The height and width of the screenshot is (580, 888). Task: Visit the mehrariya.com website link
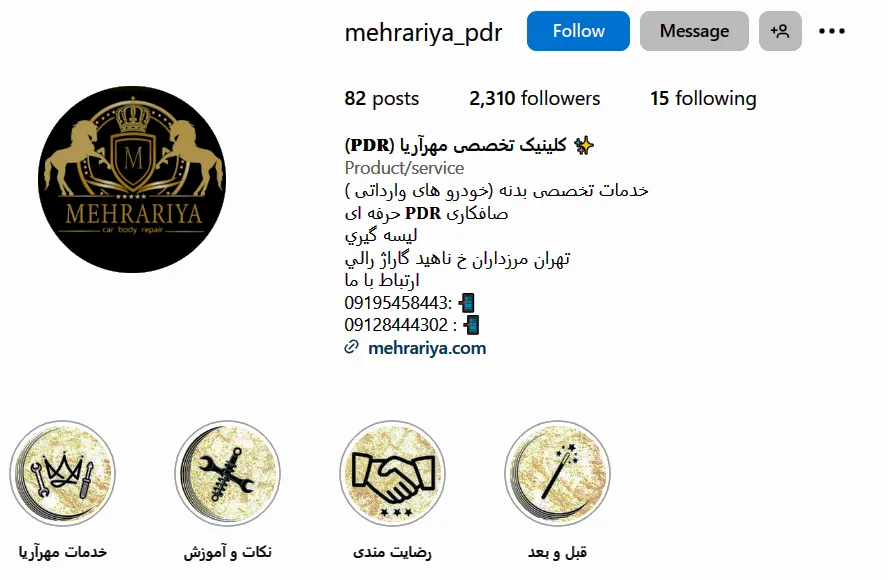[x=427, y=348]
